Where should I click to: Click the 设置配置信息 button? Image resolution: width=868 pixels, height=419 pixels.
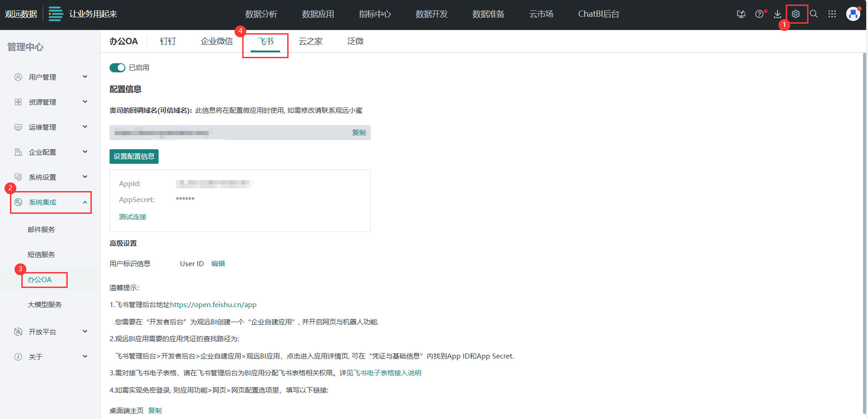[134, 156]
